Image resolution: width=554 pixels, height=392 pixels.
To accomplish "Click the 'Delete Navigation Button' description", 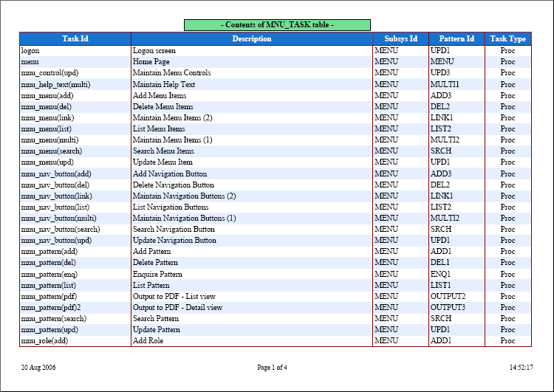I will tap(173, 185).
